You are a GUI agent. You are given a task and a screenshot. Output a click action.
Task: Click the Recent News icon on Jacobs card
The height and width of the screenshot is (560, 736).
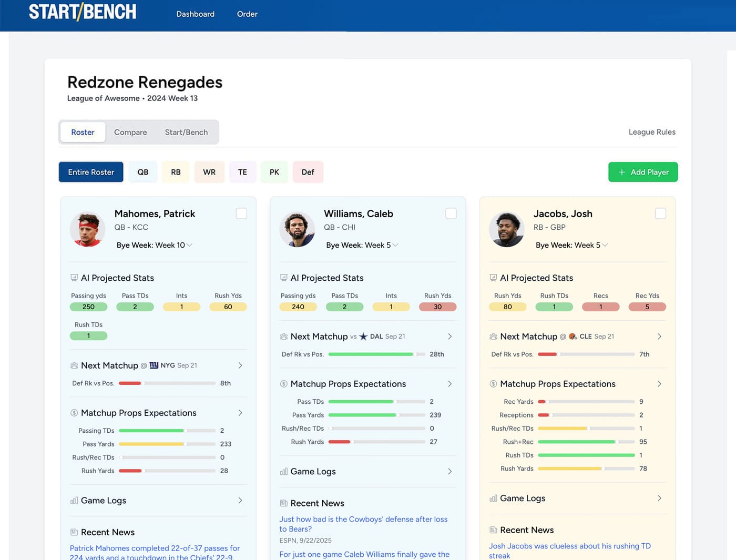[493, 530]
